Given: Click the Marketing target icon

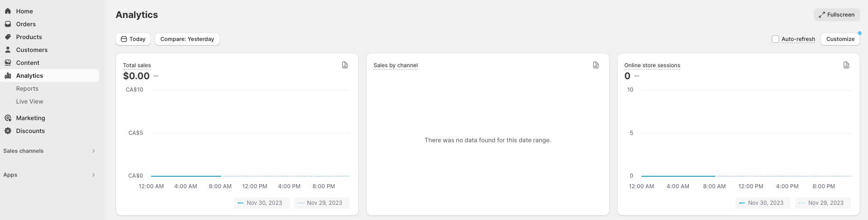Looking at the screenshot, I should point(8,118).
